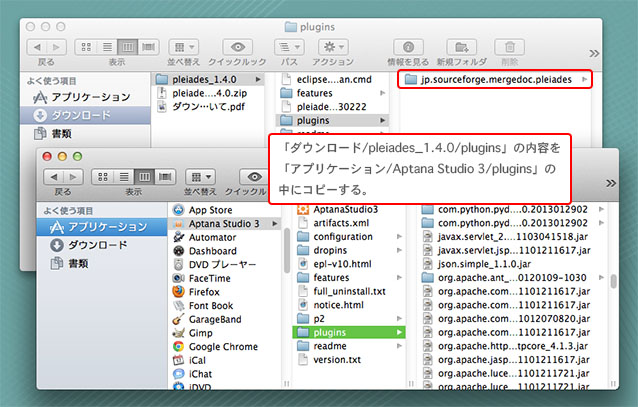The width and height of the screenshot is (638, 407).
Task: Switch plugins window to list view
Action: pos(107,47)
